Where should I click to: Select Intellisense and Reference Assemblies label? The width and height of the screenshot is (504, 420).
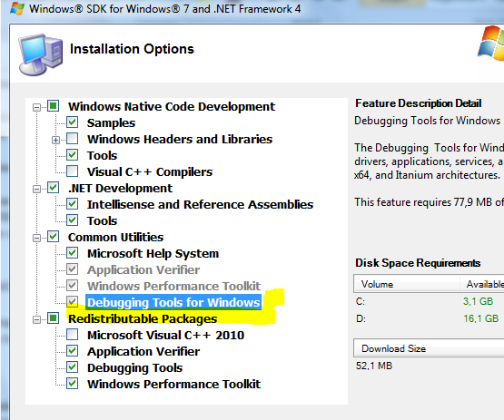click(201, 204)
